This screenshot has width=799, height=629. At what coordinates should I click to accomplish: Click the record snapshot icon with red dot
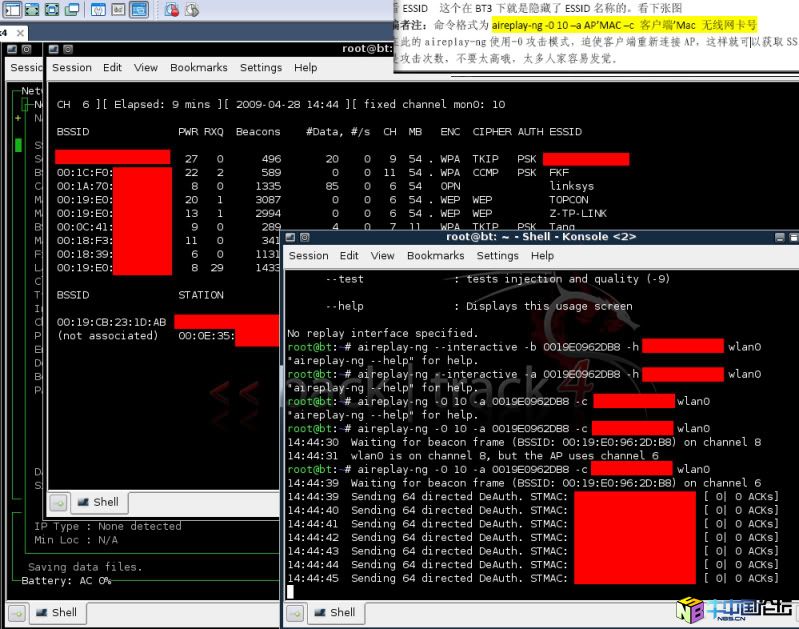(x=172, y=10)
